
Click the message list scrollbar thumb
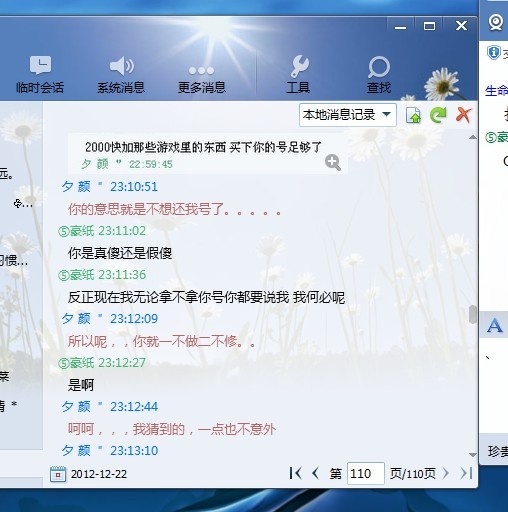tap(472, 314)
